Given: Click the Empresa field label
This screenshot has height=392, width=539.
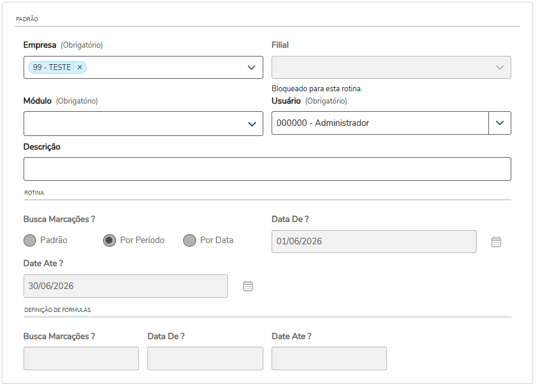Looking at the screenshot, I should coord(39,45).
